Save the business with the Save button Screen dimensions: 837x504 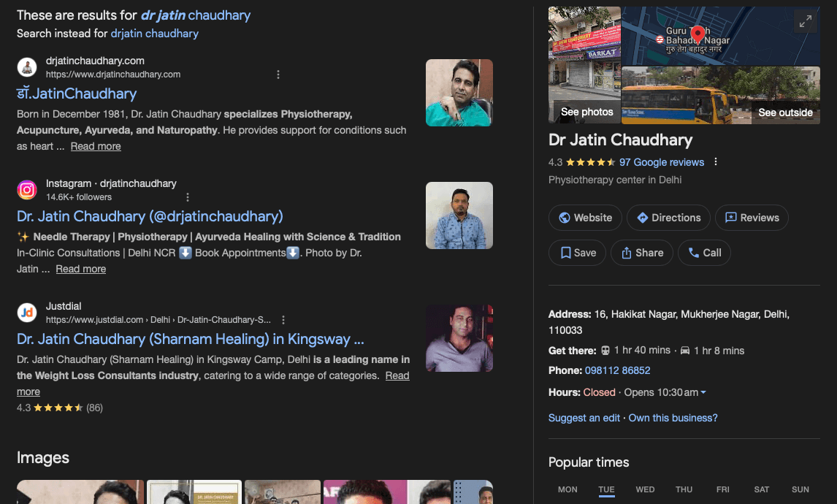(x=577, y=253)
